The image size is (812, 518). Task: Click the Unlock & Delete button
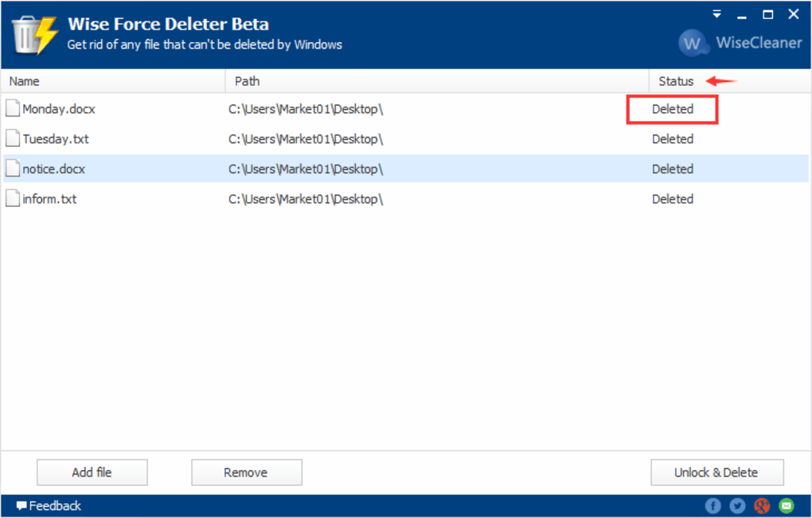pyautogui.click(x=716, y=473)
